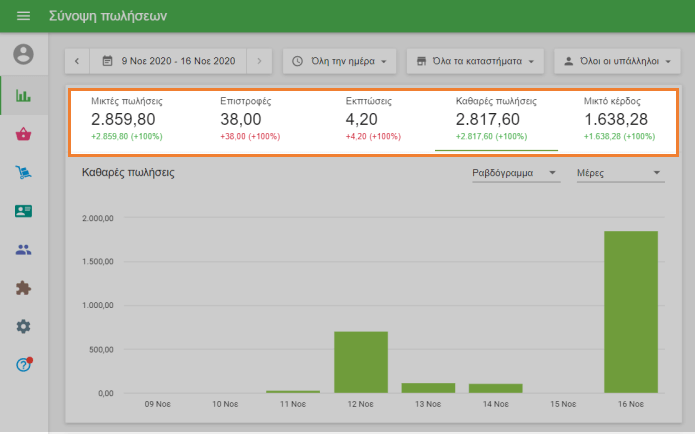The image size is (695, 434).
Task: Open the hamburger menu
Action: pyautogui.click(x=23, y=17)
